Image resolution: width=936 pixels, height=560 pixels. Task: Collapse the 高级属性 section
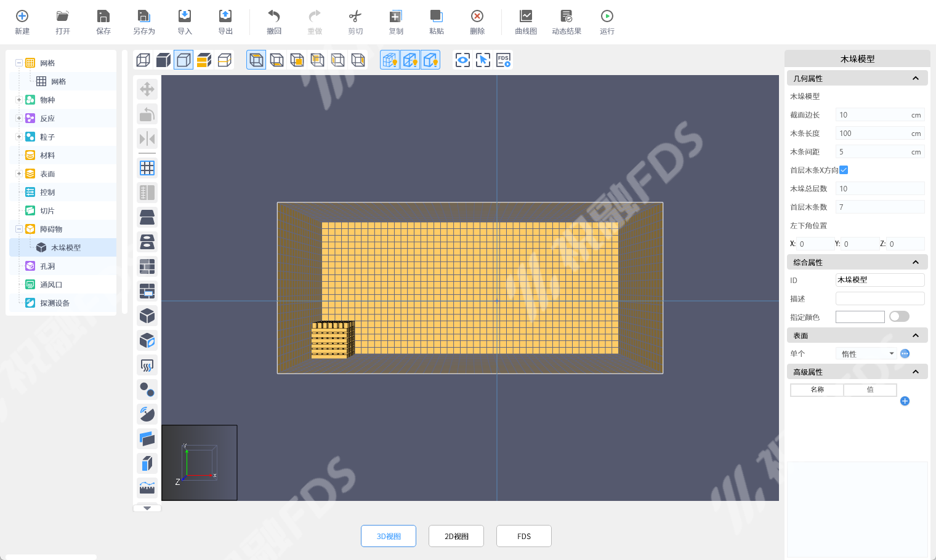[916, 372]
